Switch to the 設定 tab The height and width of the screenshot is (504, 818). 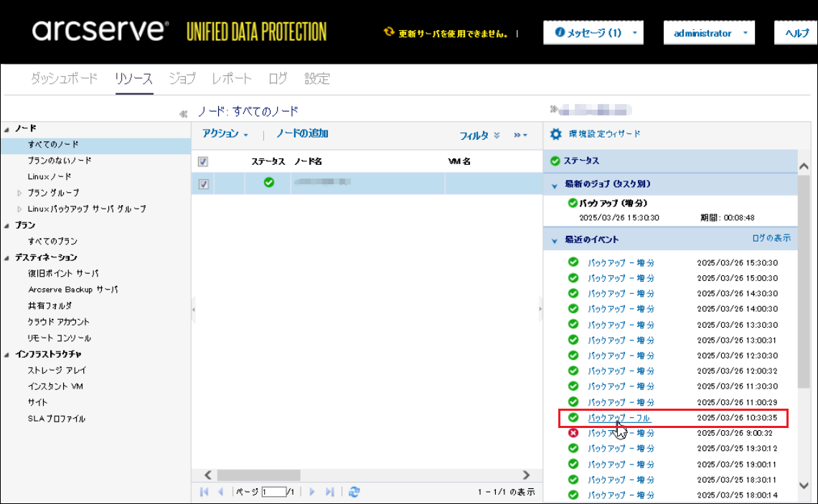pos(317,79)
